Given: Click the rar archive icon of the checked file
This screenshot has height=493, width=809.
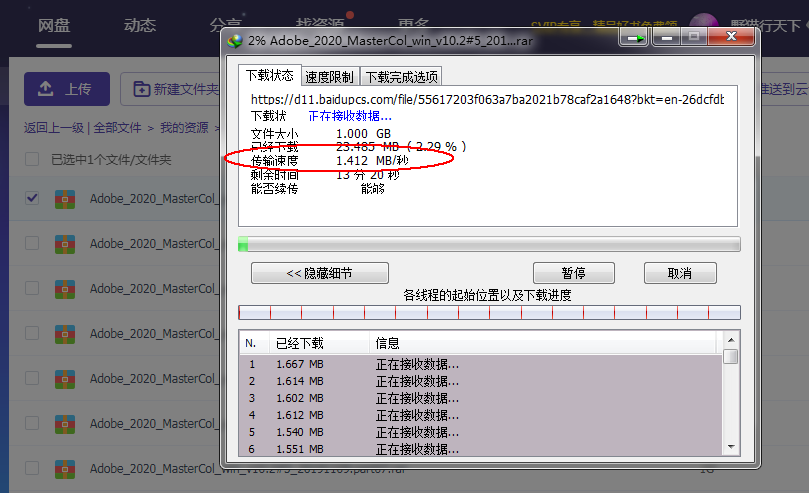Looking at the screenshot, I should pos(65,199).
